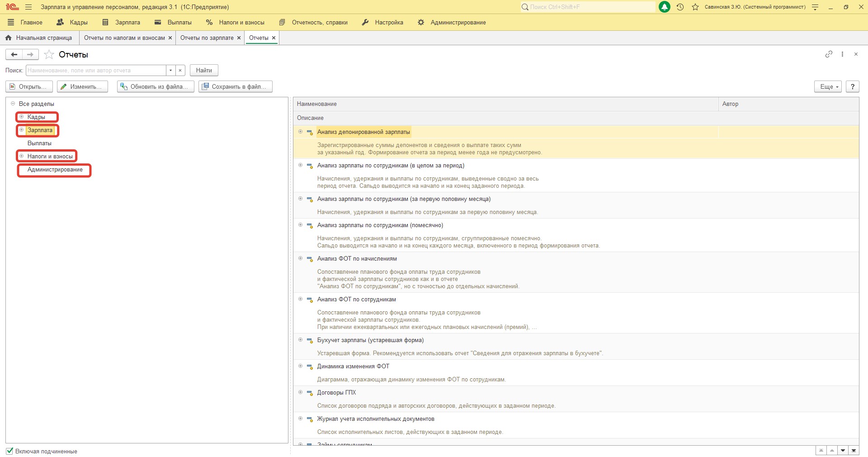Click report icon for Договоры ГПХ
This screenshot has height=457, width=868.
[310, 393]
